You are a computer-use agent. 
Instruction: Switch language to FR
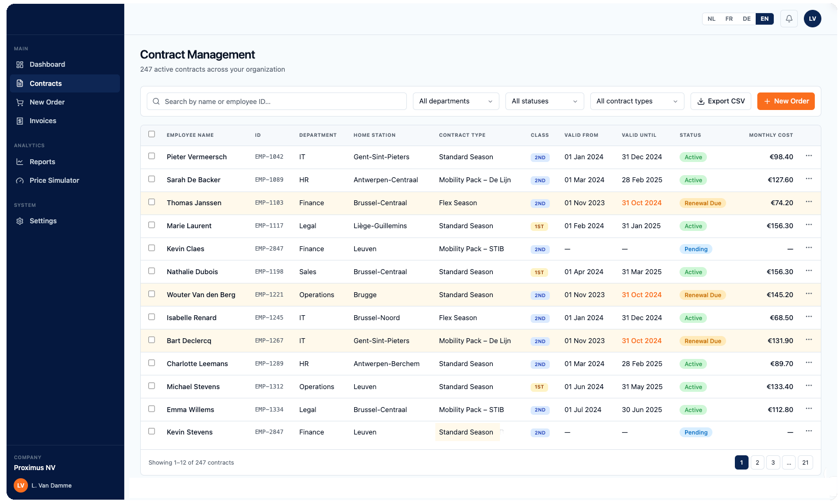tap(729, 19)
